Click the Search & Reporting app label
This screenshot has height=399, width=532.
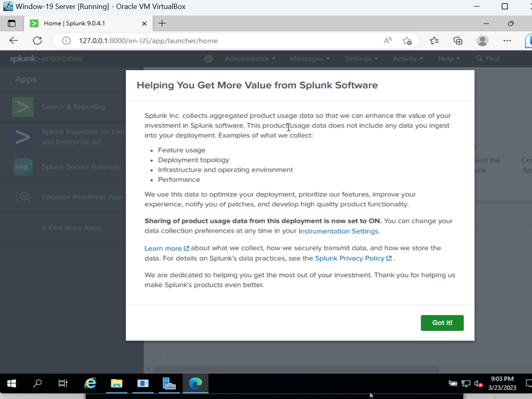tap(73, 107)
